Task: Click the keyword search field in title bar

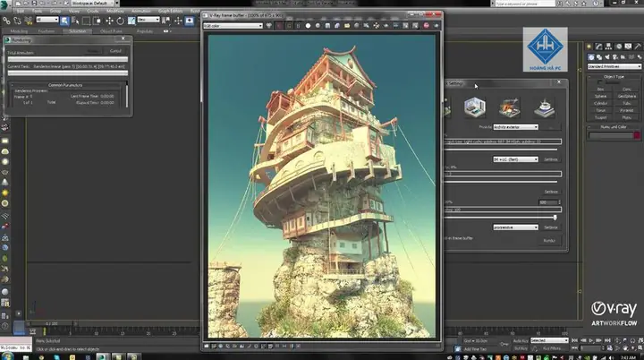Action: coord(525,4)
